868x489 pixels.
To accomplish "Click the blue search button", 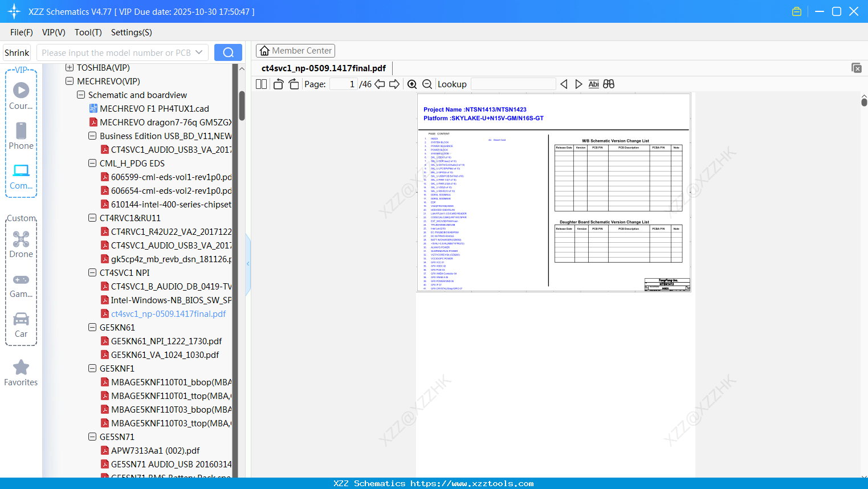I will [x=228, y=52].
